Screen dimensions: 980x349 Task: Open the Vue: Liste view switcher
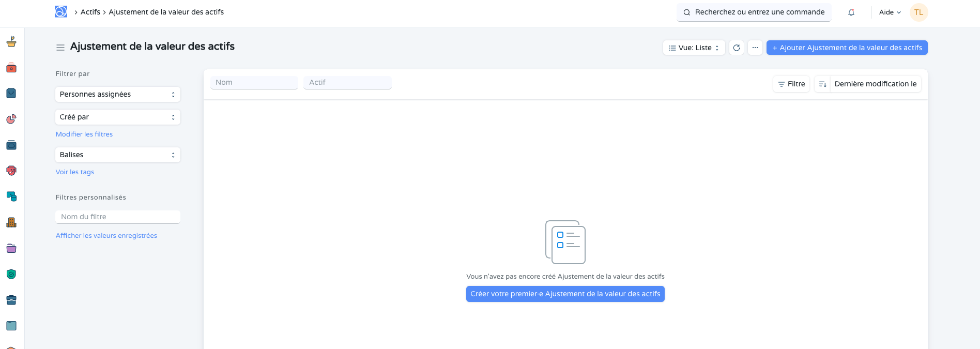pos(694,48)
